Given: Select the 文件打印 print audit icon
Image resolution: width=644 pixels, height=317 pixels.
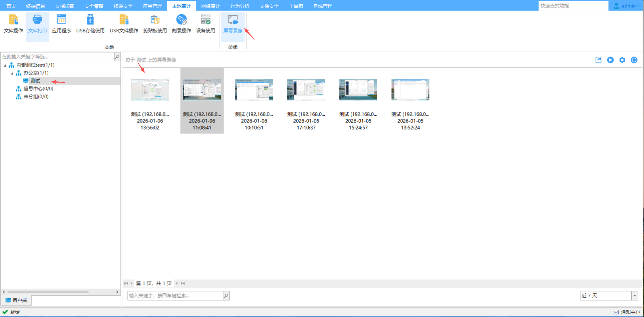Looking at the screenshot, I should click(x=38, y=24).
